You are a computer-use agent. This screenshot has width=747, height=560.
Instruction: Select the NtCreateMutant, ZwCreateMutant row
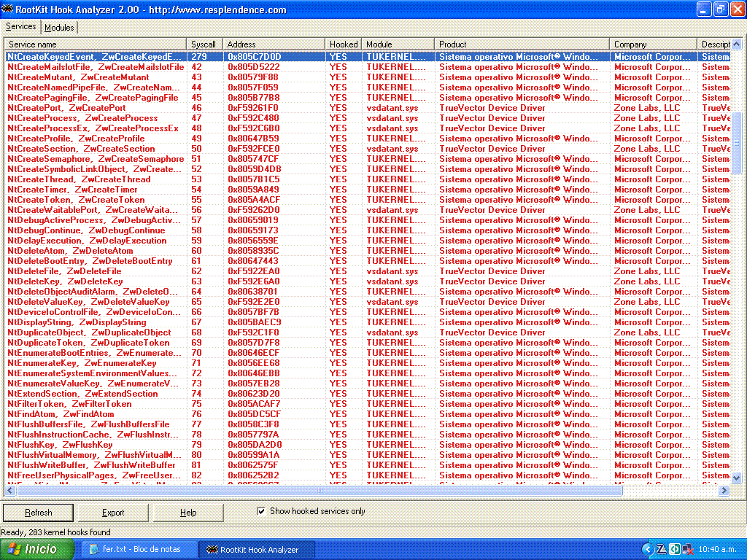click(x=368, y=77)
